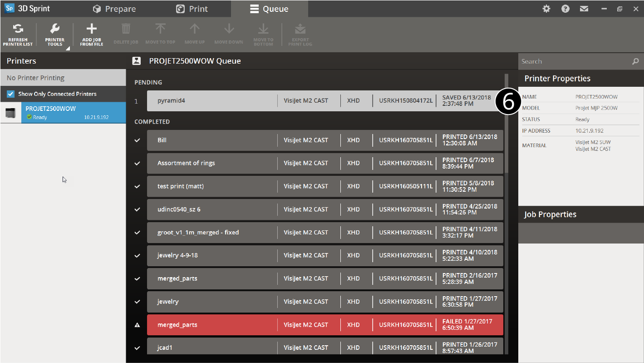This screenshot has height=363, width=644.
Task: Open the help question mark icon
Action: 565,9
